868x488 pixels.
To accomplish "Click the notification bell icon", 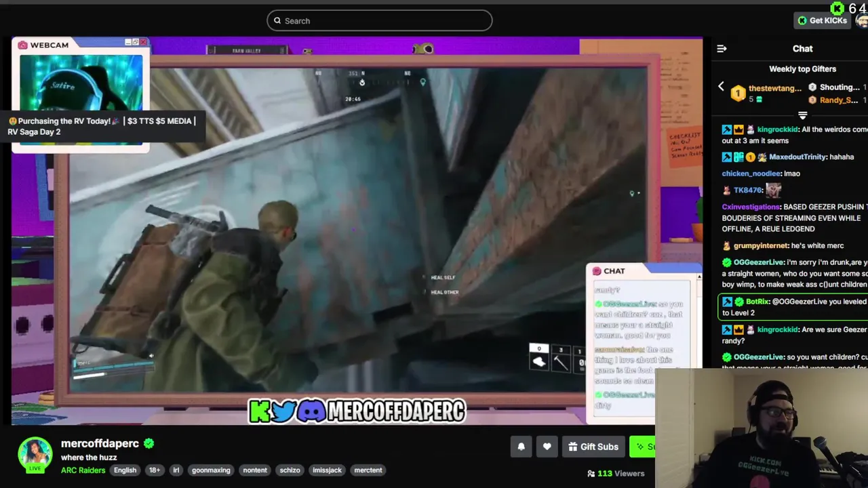I will pos(521,447).
